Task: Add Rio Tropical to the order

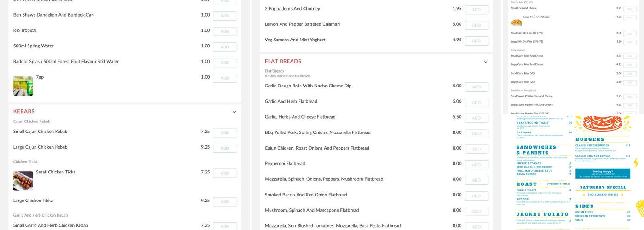Action: point(224,32)
